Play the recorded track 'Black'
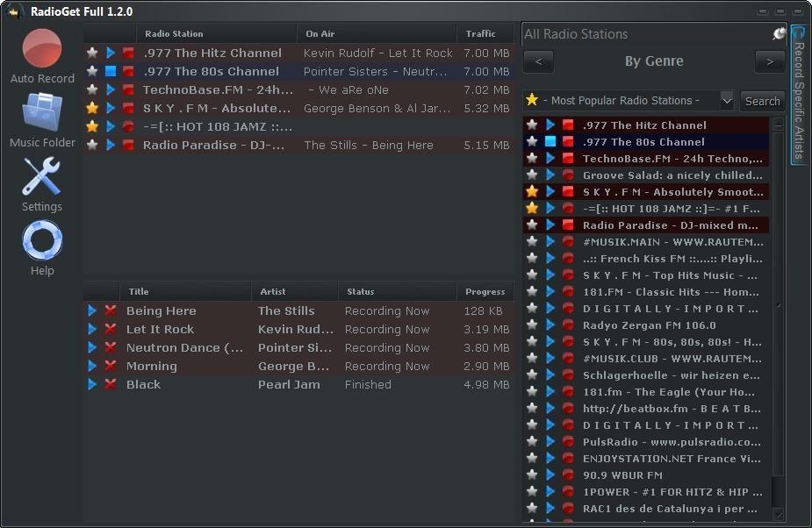The image size is (812, 528). coord(92,385)
